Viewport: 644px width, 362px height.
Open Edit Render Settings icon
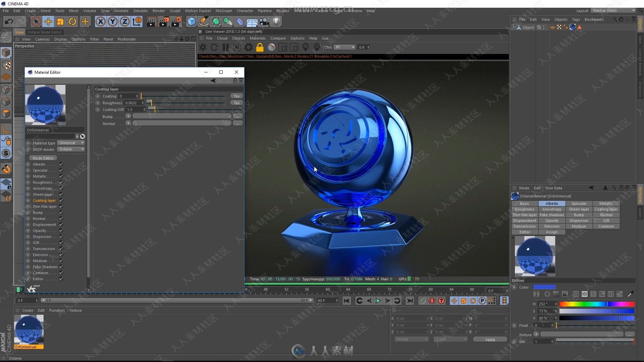pos(176,22)
